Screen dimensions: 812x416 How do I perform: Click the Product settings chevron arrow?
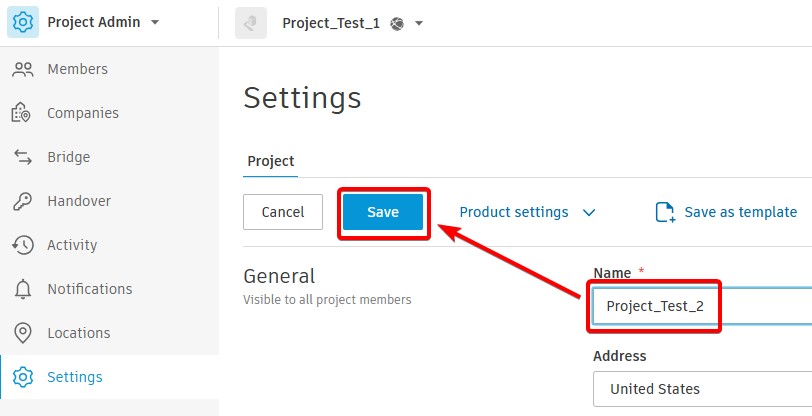coord(589,212)
